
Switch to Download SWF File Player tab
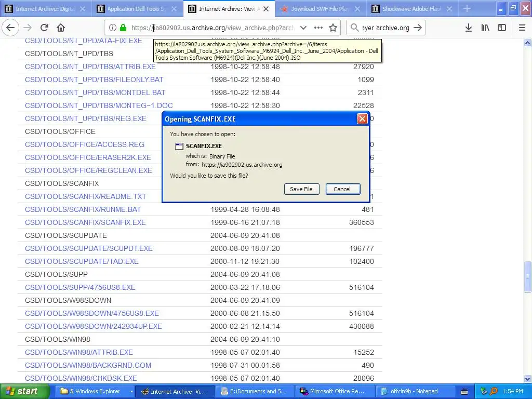coord(320,9)
